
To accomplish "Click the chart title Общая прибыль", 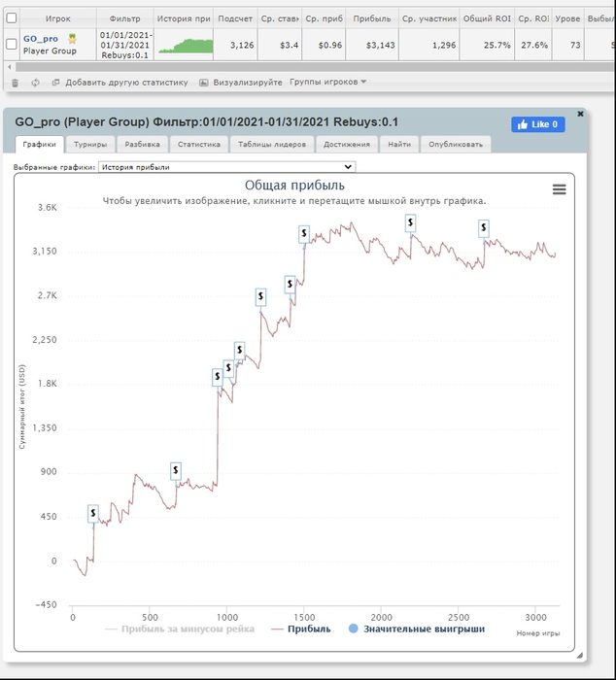I will 294,186.
